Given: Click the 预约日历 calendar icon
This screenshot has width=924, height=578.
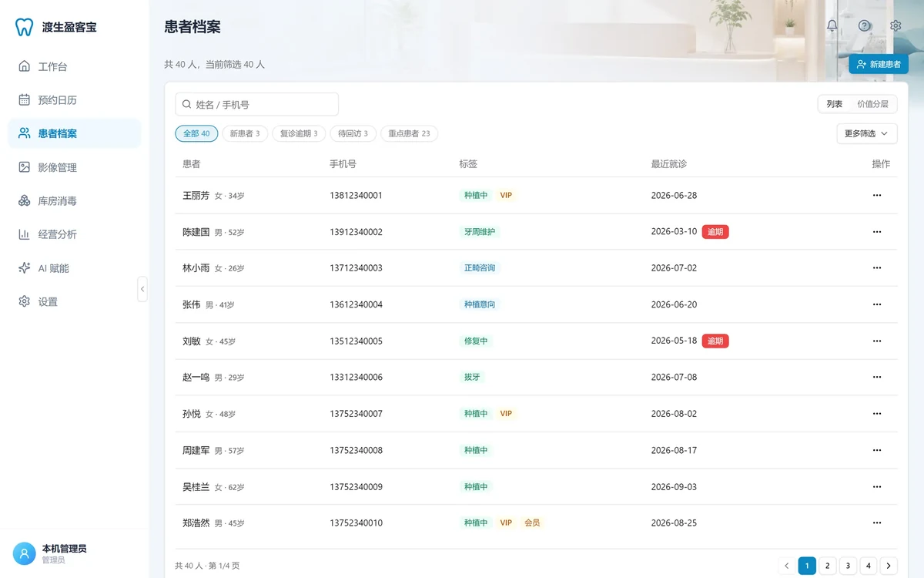Looking at the screenshot, I should tap(25, 100).
